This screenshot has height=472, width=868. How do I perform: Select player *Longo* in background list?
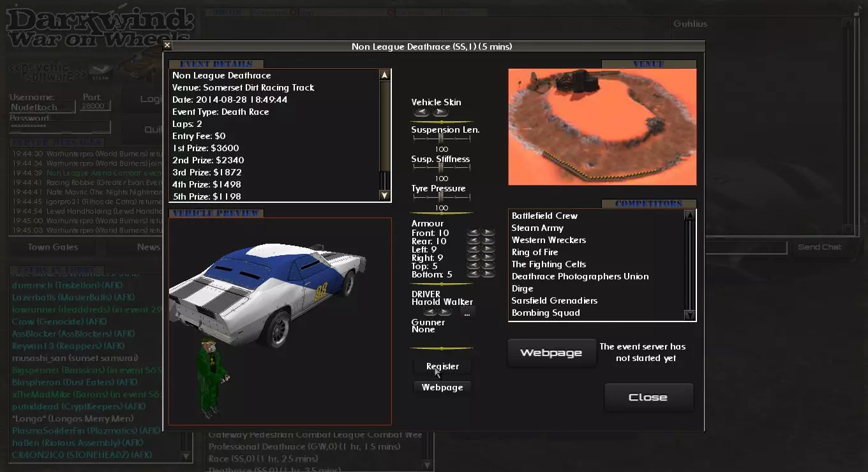click(73, 418)
